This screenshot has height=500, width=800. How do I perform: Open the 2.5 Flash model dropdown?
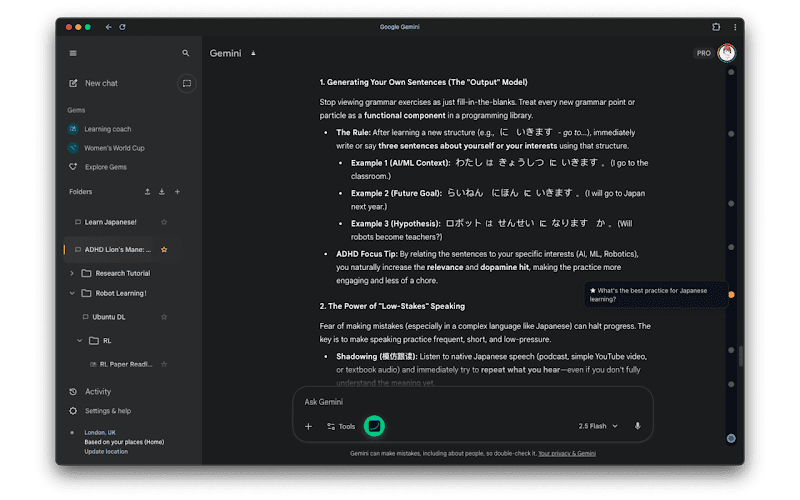(598, 426)
